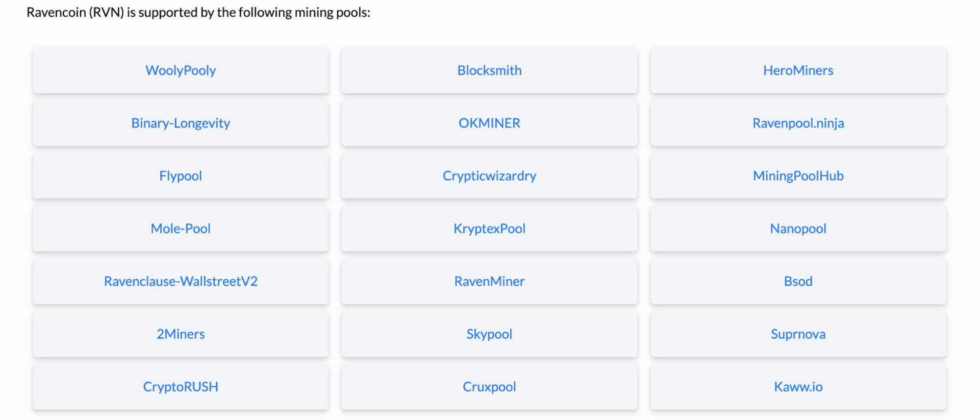Screen dimensions: 980x420
Task: Click the Crypticwizardry pool entry
Action: [x=489, y=176]
